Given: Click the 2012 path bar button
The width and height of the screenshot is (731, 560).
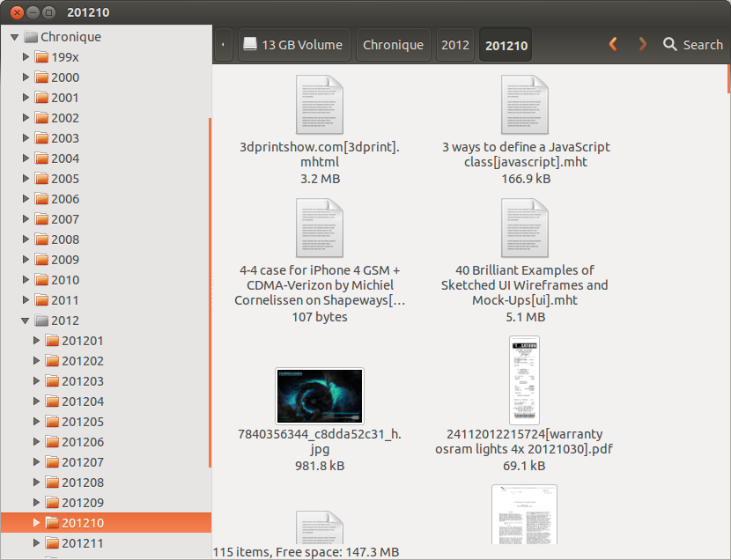Looking at the screenshot, I should 454,45.
